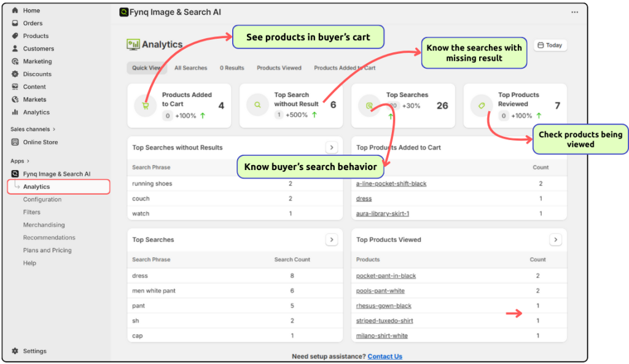Click the Fynq logo in the header

click(x=124, y=12)
